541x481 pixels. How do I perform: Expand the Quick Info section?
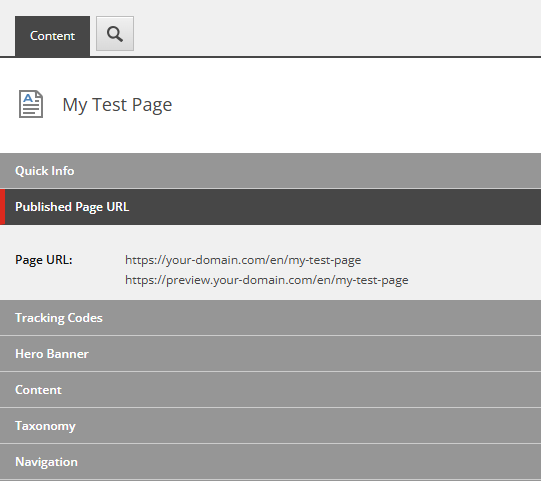pos(270,171)
